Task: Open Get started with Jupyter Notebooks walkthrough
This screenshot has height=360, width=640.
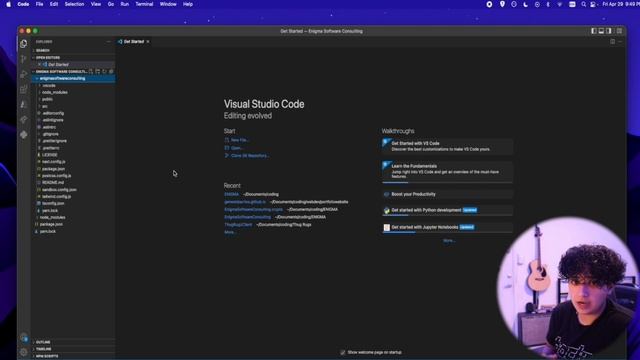Action: [x=447, y=227]
